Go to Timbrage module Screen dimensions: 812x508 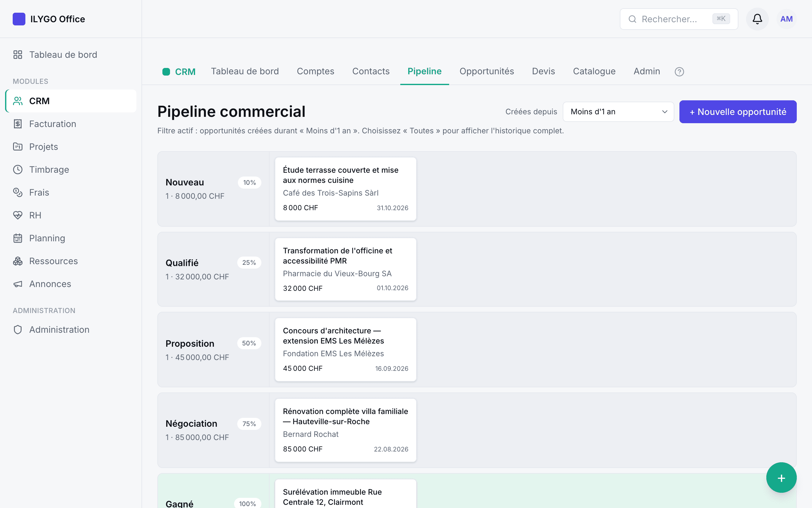pyautogui.click(x=71, y=169)
